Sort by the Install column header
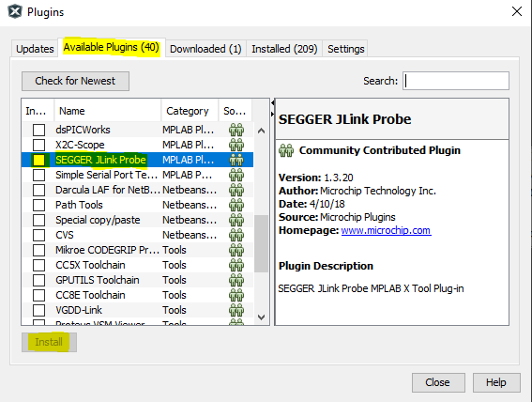The height and width of the screenshot is (402, 532). 38,111
